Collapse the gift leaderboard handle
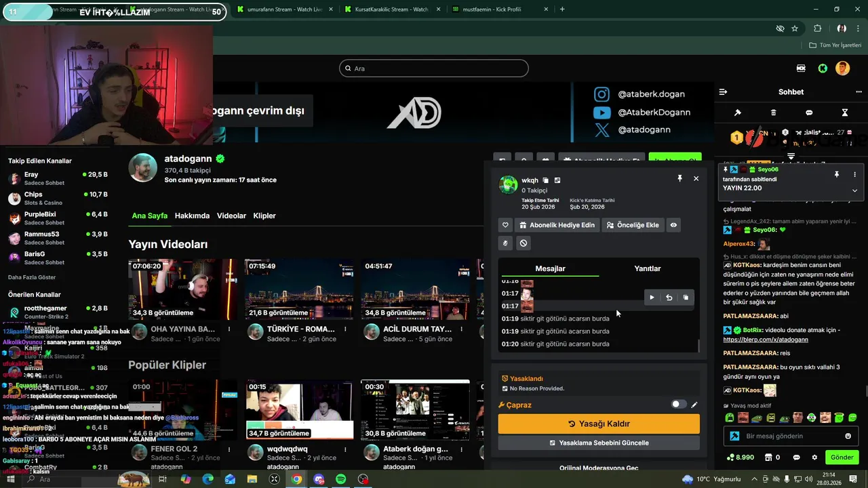The width and height of the screenshot is (868, 488). pyautogui.click(x=791, y=157)
